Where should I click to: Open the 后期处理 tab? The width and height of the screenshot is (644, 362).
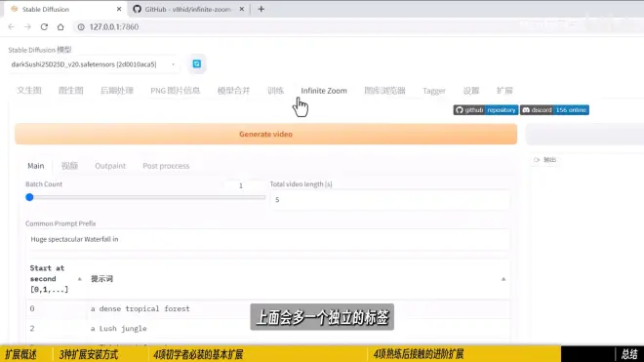[117, 91]
